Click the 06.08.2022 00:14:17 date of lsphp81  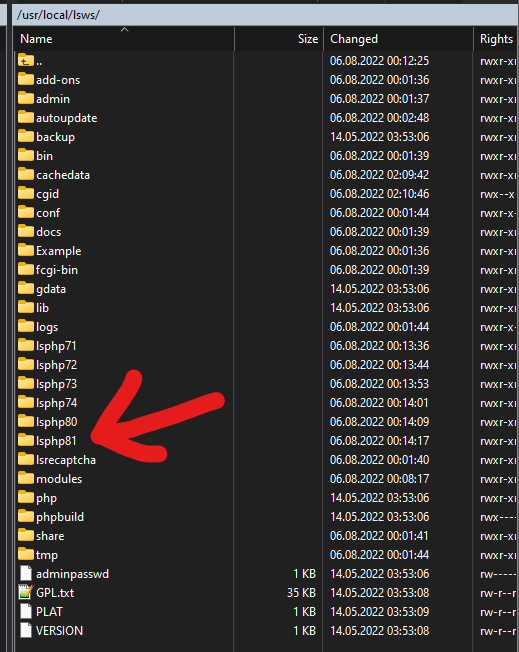(x=379, y=441)
